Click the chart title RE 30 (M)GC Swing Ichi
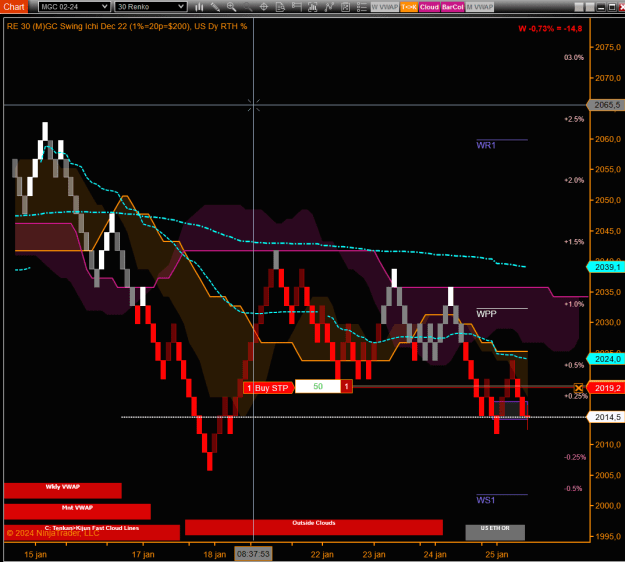Image resolution: width=625 pixels, height=562 pixels. pyautogui.click(x=127, y=26)
